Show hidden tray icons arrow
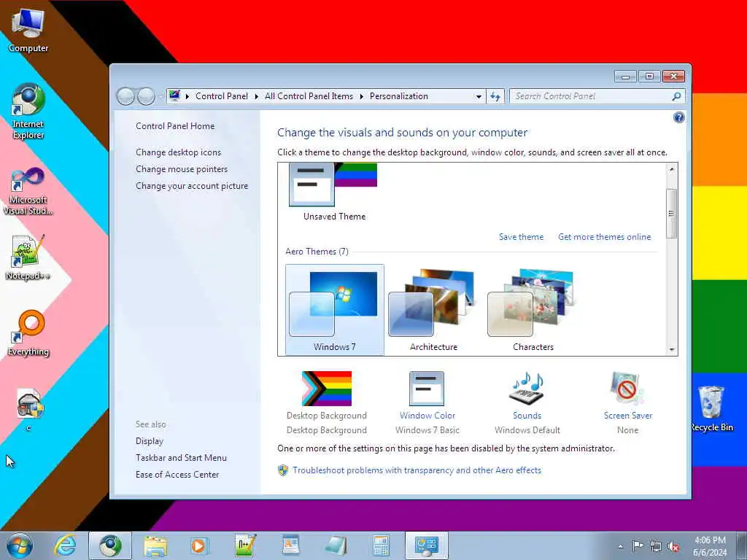Viewport: 747px width, 560px height. pos(620,546)
